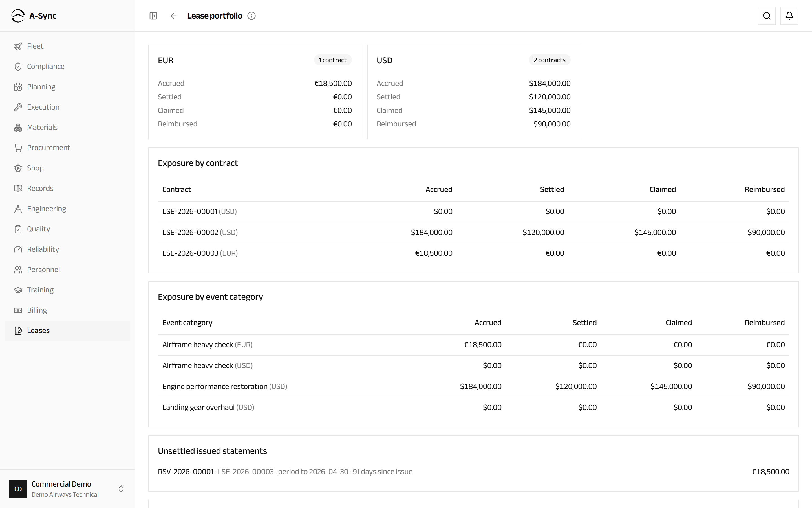Open the Materials menu item

click(x=67, y=127)
